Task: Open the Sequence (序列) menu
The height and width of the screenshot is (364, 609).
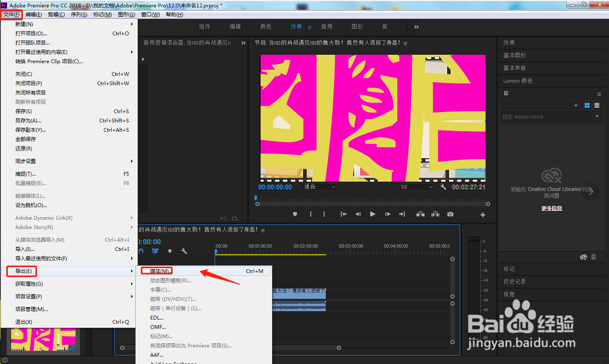Action: tap(79, 15)
